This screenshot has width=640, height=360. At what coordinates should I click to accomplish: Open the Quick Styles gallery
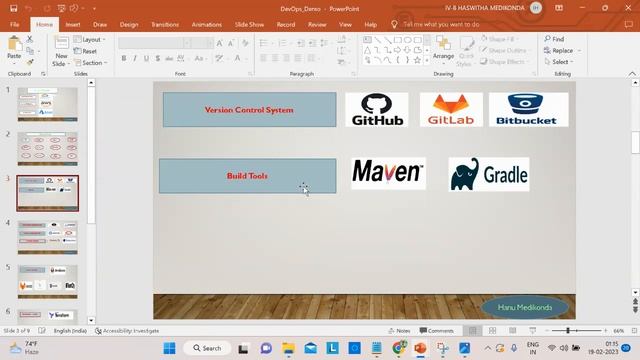click(x=466, y=51)
